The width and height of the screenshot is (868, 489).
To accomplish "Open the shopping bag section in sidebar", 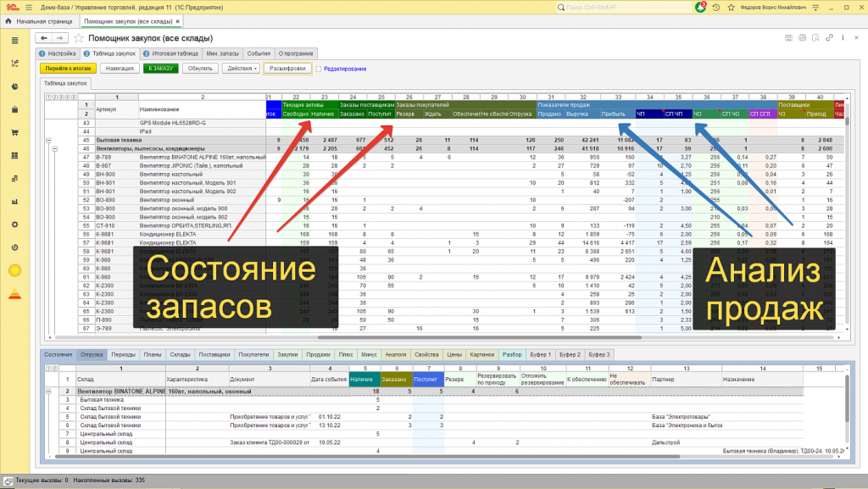I will coord(15,109).
